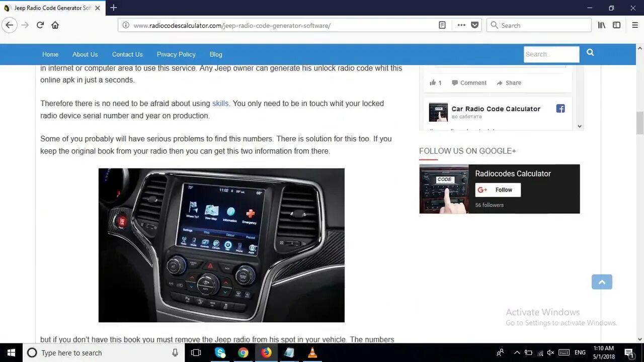Click the page vertical scrollbar thumb
Viewport: 644px width, 362px height.
pyautogui.click(x=640, y=123)
